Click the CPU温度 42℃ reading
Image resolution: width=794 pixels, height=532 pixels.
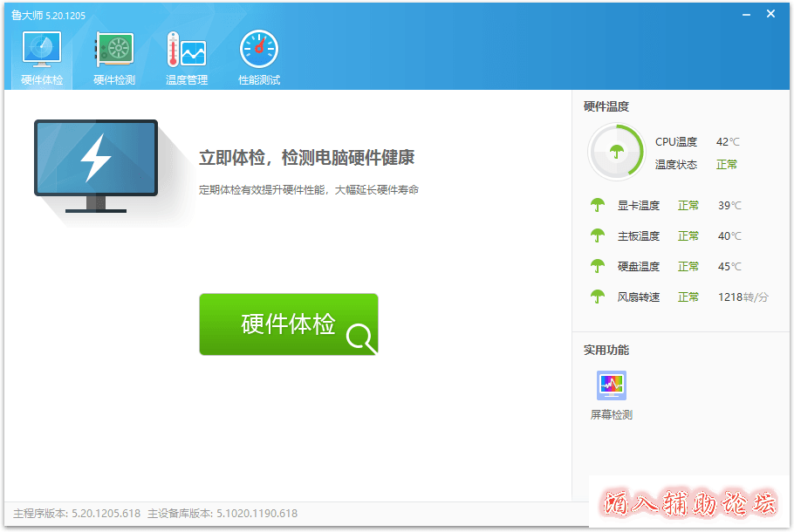click(728, 142)
